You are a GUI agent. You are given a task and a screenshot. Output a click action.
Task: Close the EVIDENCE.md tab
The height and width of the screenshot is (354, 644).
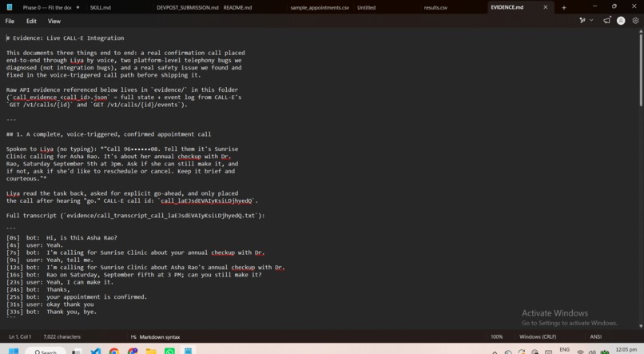(546, 7)
